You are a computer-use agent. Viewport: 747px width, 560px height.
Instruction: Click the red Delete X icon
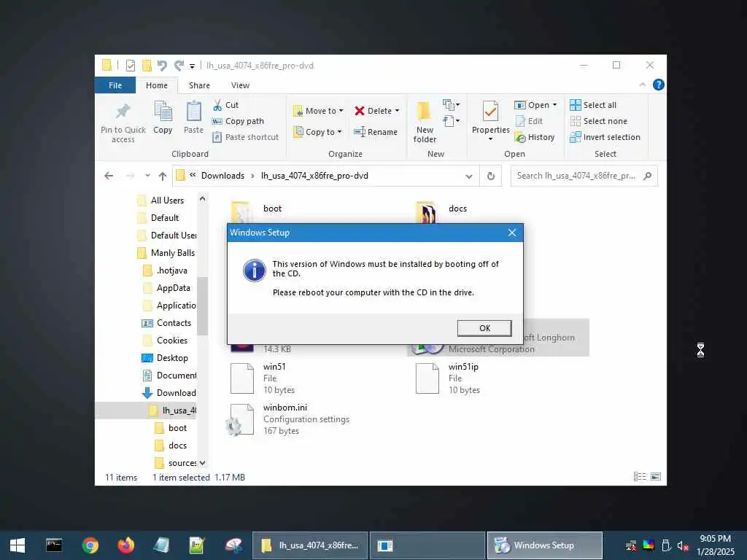coord(360,111)
